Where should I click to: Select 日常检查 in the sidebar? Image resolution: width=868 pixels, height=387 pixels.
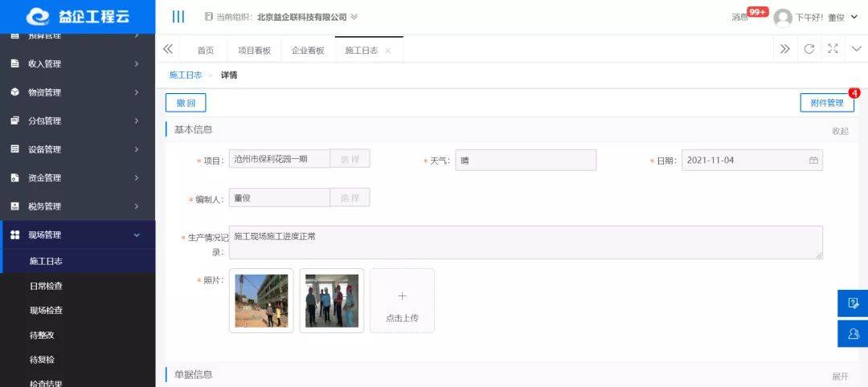pos(46,286)
